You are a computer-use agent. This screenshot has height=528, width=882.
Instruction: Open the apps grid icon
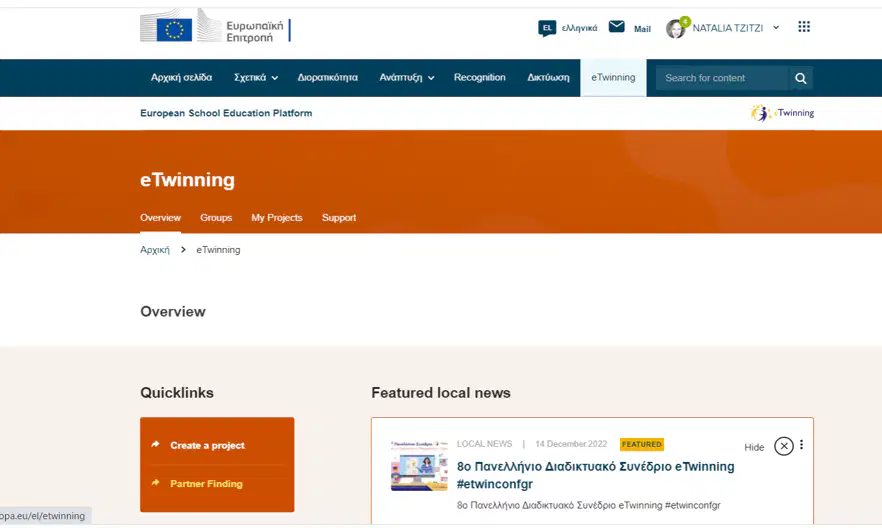(x=804, y=26)
